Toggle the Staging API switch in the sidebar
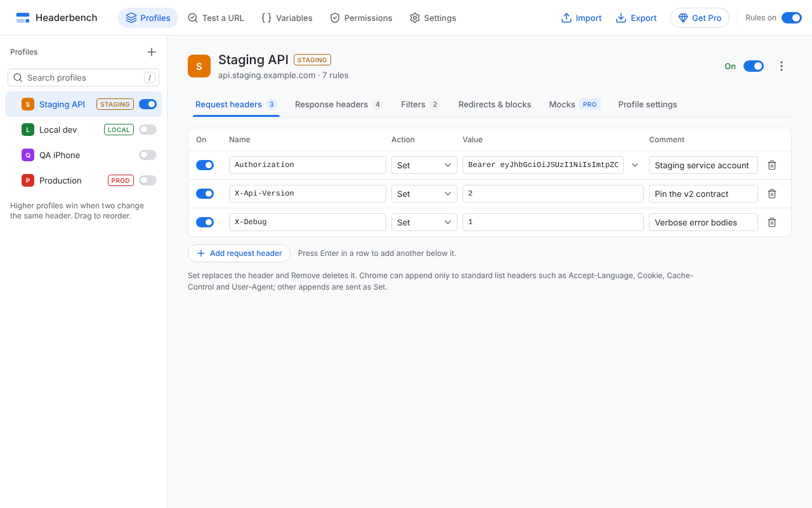Screen dimensions: 812x508 (x=148, y=104)
